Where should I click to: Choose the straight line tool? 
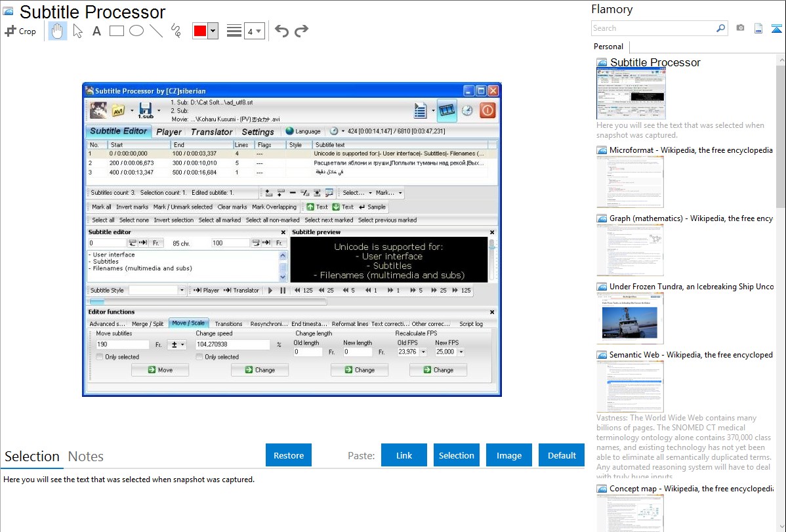[156, 31]
